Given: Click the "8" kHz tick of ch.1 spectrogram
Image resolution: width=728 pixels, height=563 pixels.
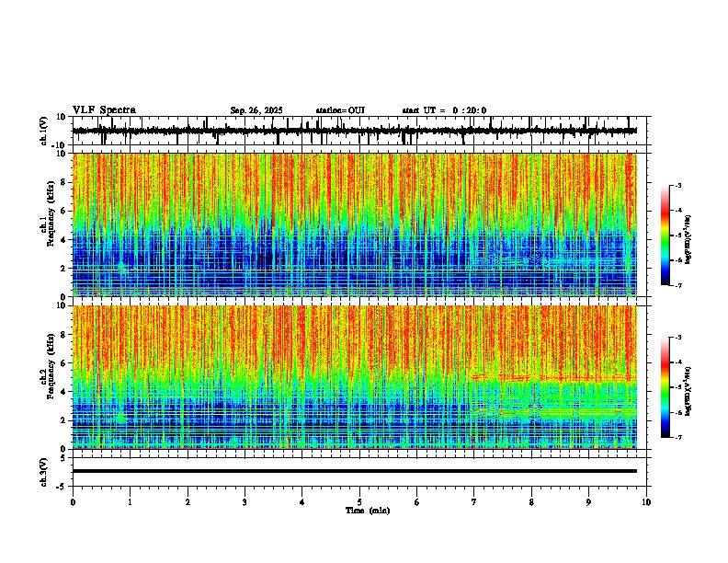Looking at the screenshot, I should [63, 182].
